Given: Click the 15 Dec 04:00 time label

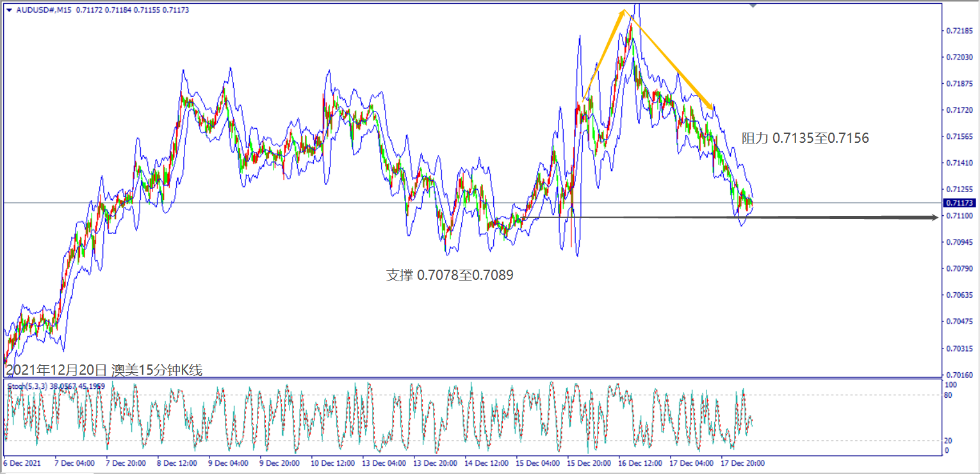Looking at the screenshot, I should (537, 463).
